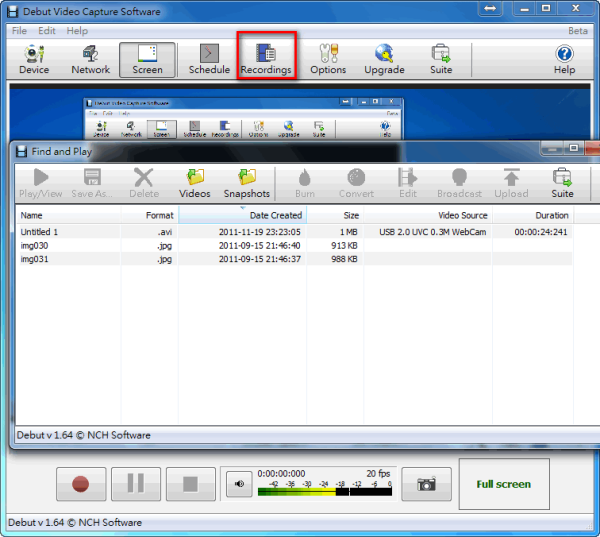Open the Options settings

[328, 60]
